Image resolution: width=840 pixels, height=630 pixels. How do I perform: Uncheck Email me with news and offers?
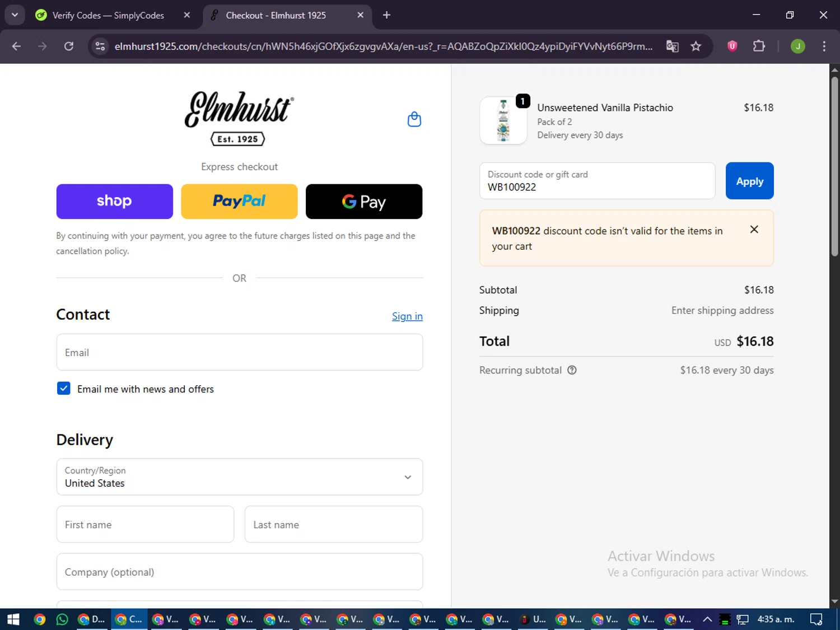(x=64, y=389)
